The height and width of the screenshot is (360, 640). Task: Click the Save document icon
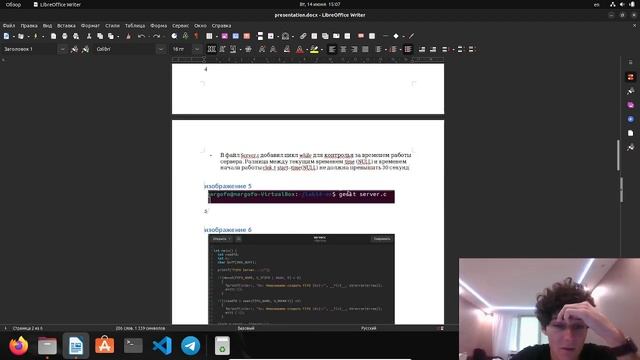click(x=36, y=36)
